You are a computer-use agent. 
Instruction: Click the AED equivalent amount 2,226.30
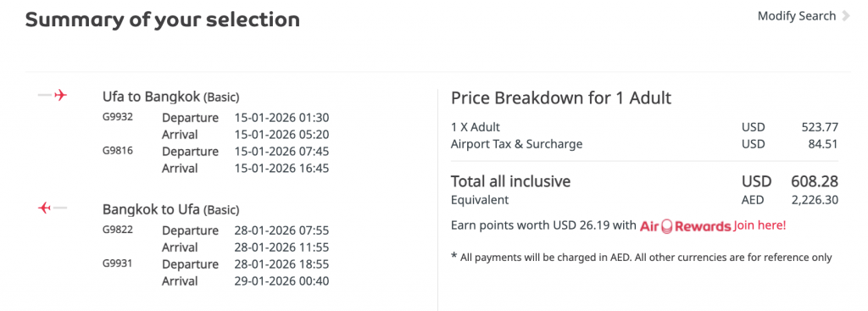point(815,200)
